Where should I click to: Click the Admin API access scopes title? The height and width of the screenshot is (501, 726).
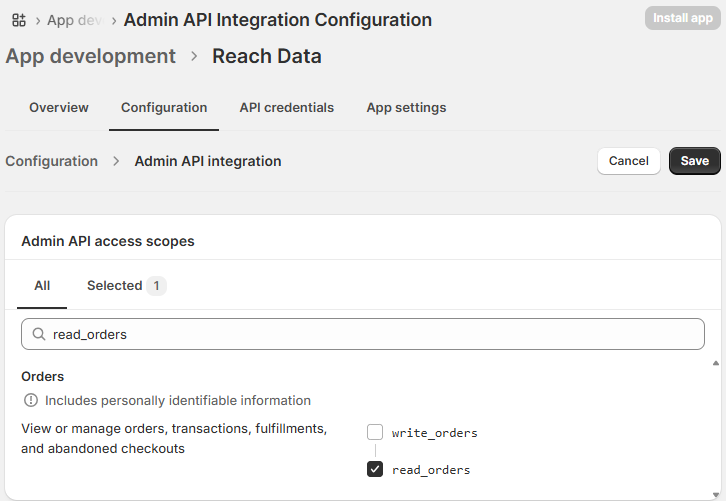click(108, 241)
